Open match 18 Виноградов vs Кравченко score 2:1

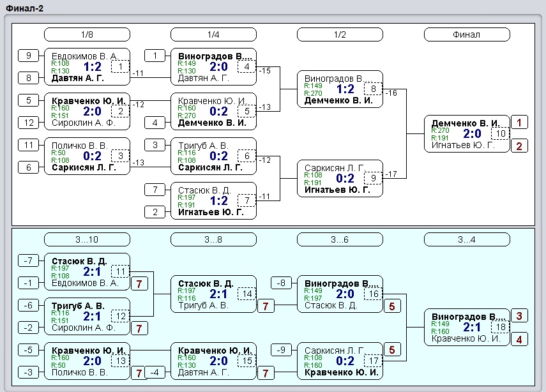click(467, 328)
